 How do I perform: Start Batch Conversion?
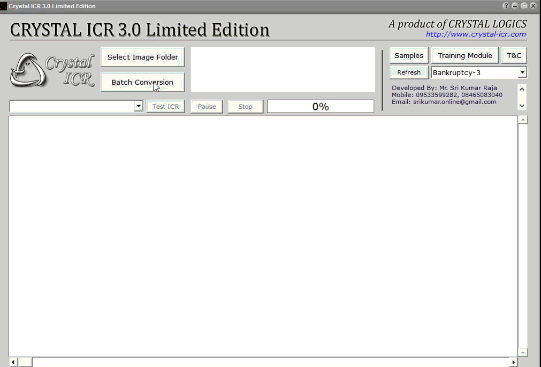(142, 82)
